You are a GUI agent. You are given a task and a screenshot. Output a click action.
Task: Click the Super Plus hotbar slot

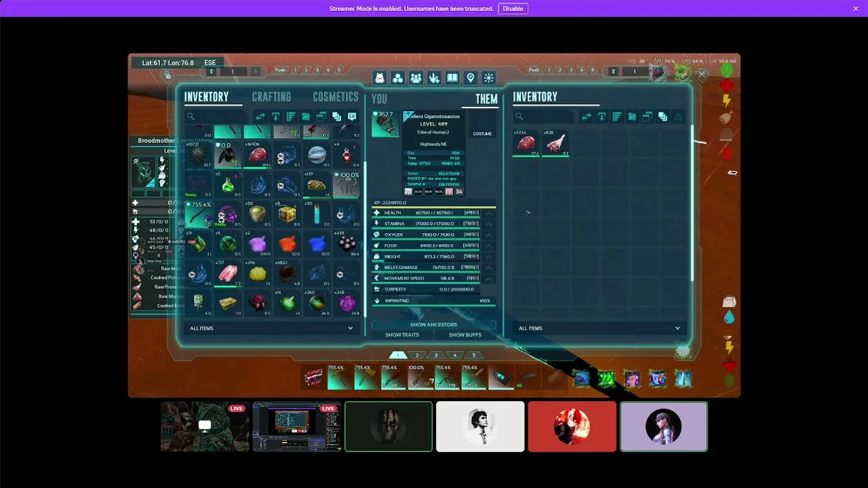[313, 378]
